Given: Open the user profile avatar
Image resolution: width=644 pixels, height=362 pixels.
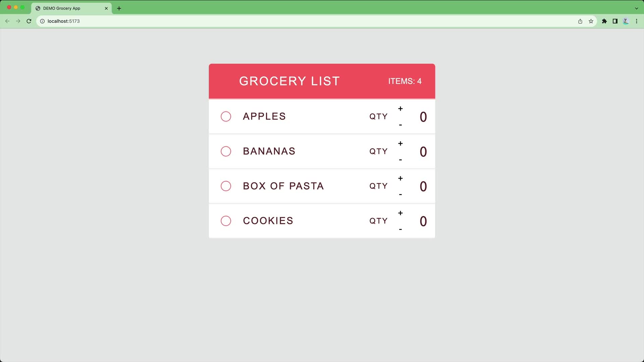Looking at the screenshot, I should (x=626, y=21).
